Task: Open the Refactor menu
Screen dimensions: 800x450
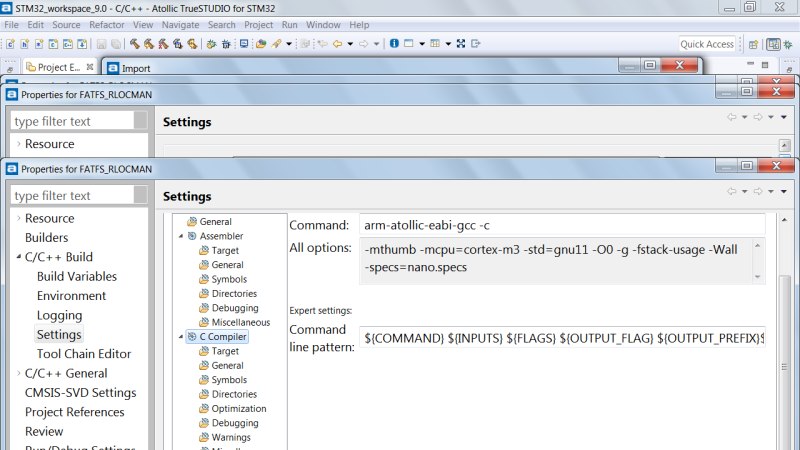Action: (107, 24)
